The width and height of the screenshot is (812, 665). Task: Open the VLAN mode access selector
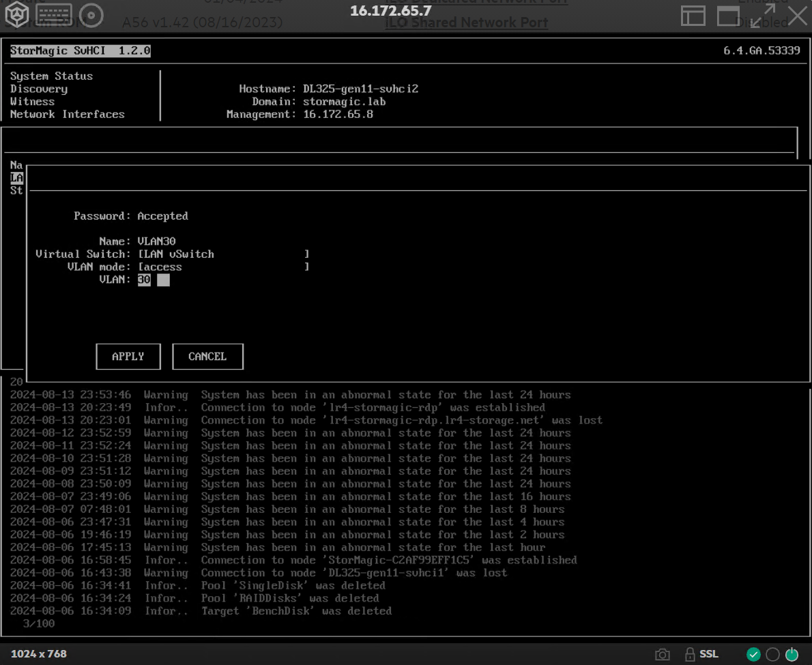pyautogui.click(x=224, y=267)
